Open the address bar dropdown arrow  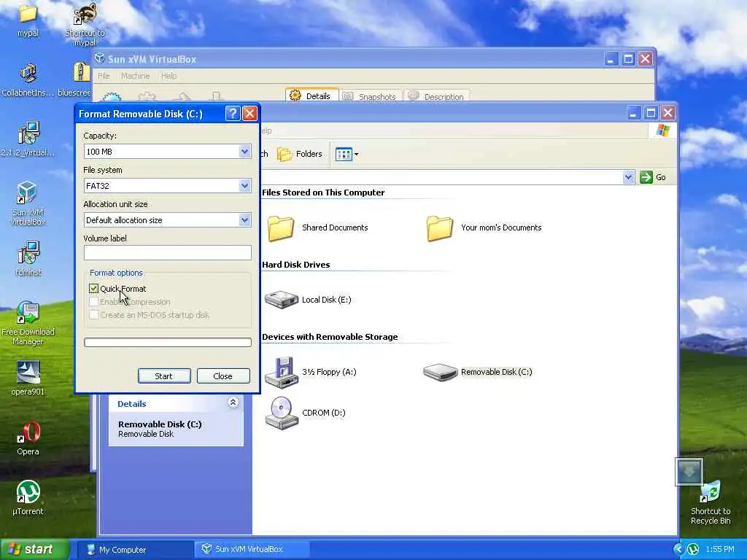click(628, 177)
